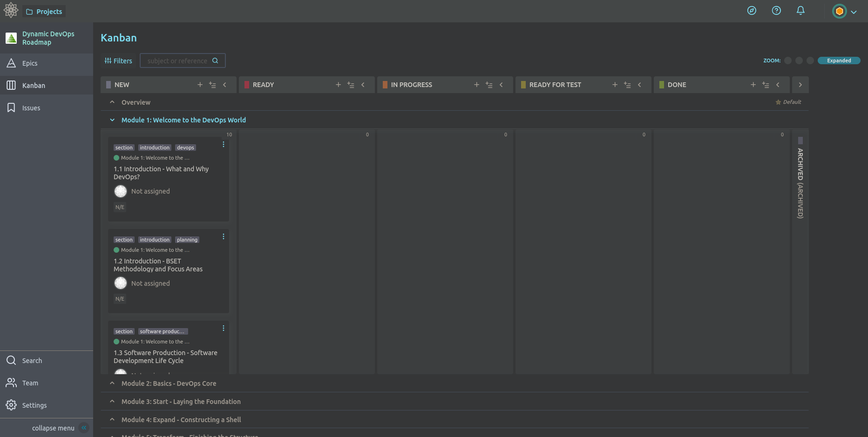Open the notifications bell icon

click(x=800, y=11)
